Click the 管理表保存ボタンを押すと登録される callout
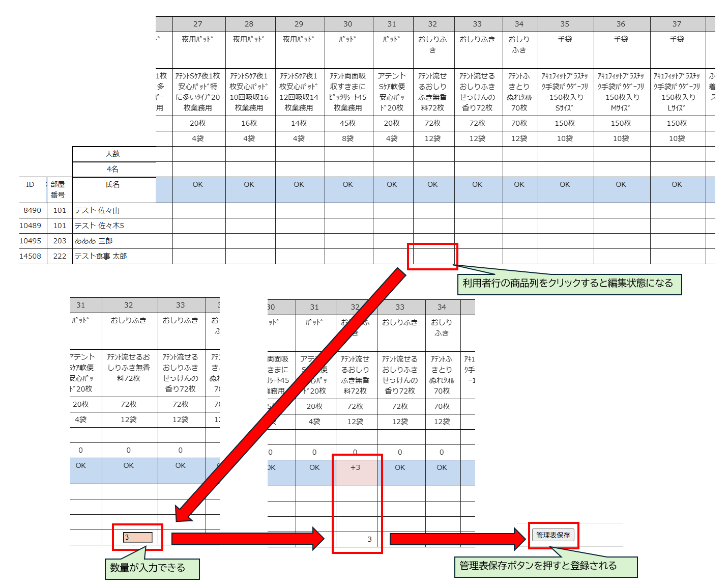The image size is (728, 585). pos(539,566)
